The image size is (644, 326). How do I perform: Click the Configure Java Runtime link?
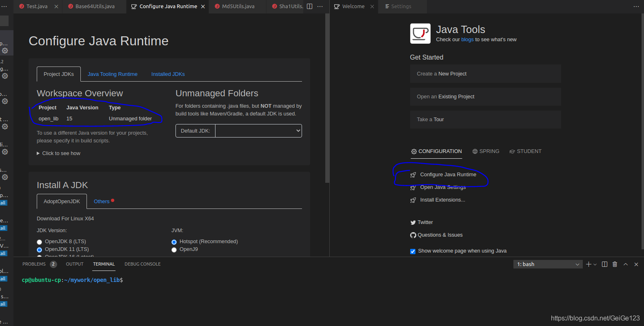(x=448, y=175)
